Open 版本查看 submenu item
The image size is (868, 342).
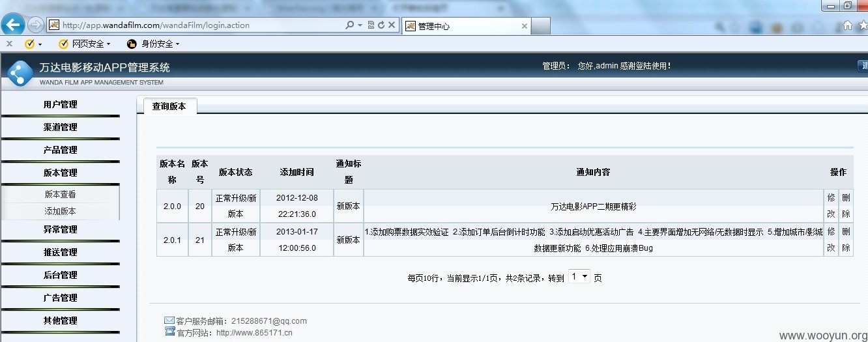(x=60, y=194)
